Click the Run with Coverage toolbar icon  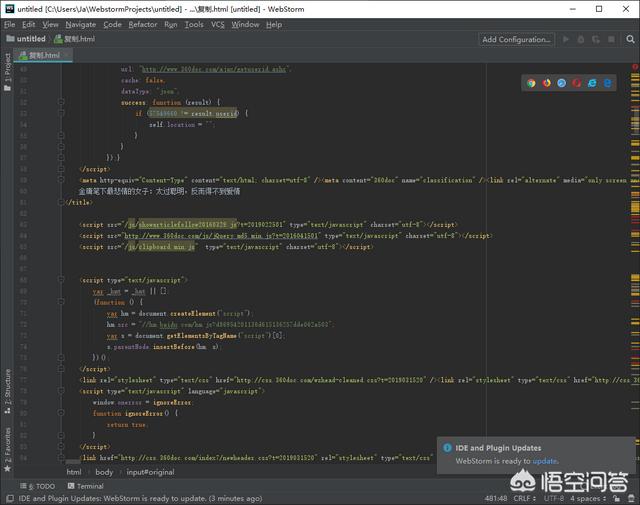596,39
